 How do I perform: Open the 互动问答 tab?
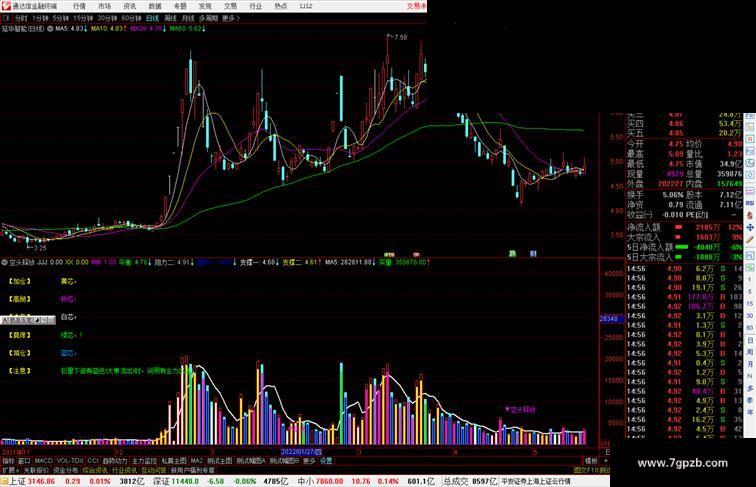[154, 470]
